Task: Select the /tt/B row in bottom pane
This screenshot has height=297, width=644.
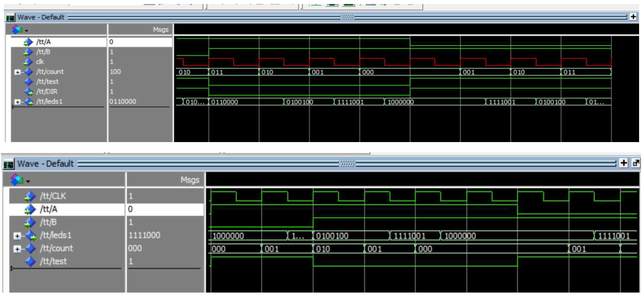Action: point(48,222)
